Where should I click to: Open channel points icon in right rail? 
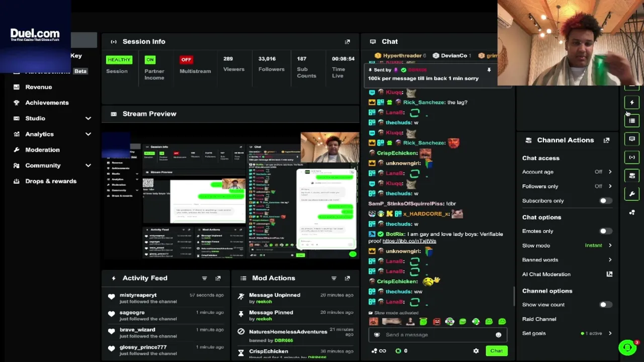(632, 212)
